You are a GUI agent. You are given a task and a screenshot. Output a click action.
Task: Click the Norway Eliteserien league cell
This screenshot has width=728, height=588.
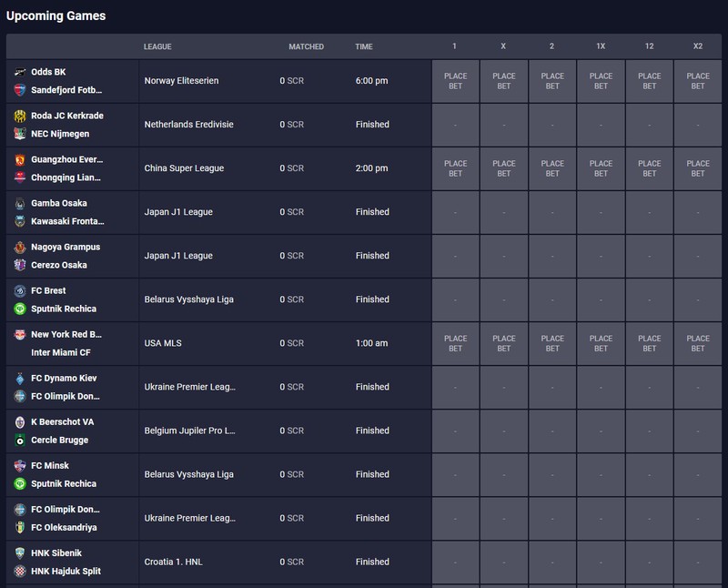pyautogui.click(x=181, y=81)
